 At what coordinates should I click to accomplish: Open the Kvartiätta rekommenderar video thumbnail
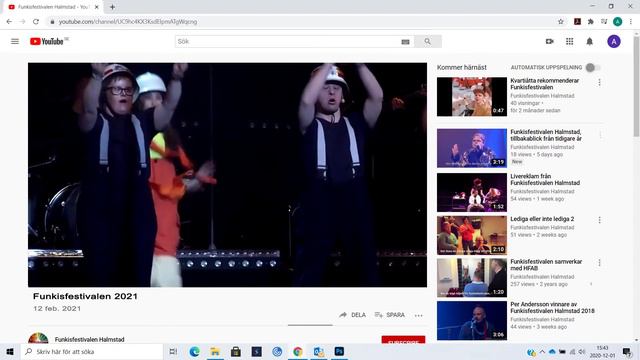pyautogui.click(x=472, y=97)
